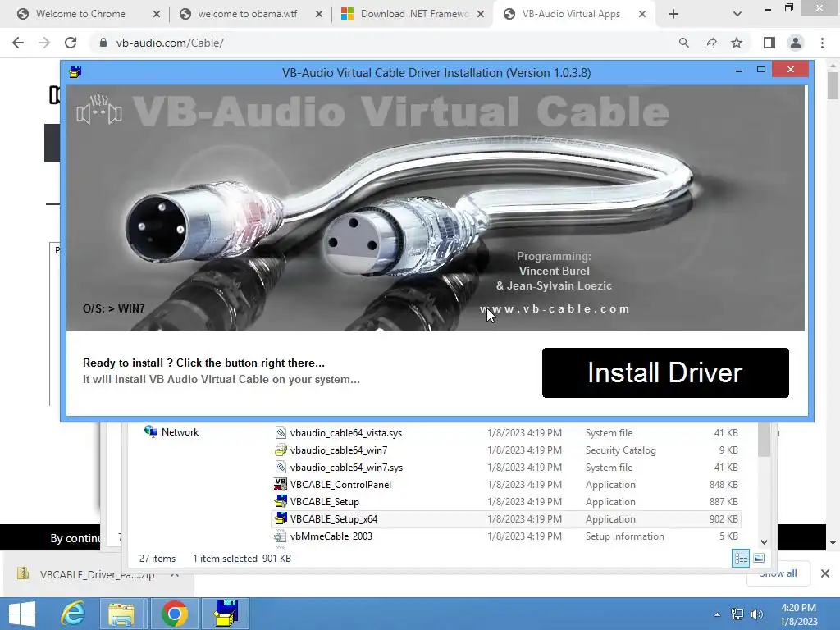Screen dimensions: 840x630
Task: Open the Windows Start button
Action: coord(22,614)
